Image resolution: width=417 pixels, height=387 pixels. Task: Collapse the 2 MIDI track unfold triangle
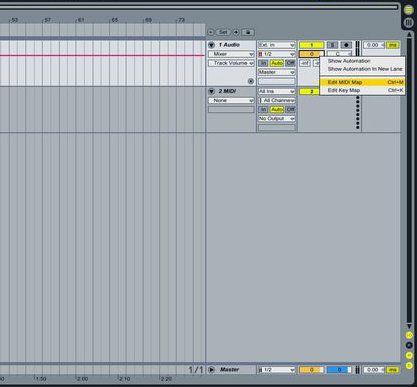pyautogui.click(x=211, y=91)
